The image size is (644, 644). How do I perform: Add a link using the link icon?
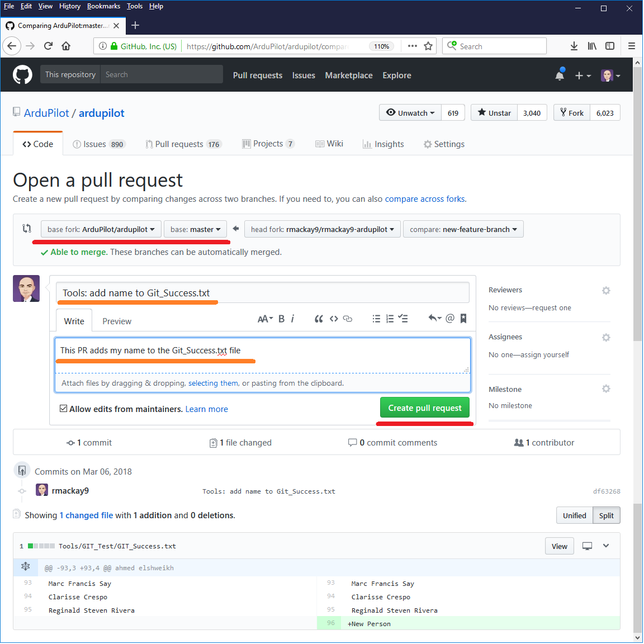pos(348,319)
